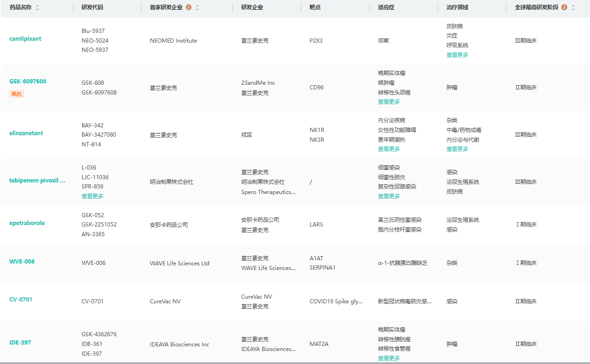Select the MAT2A target cell

coord(319,344)
